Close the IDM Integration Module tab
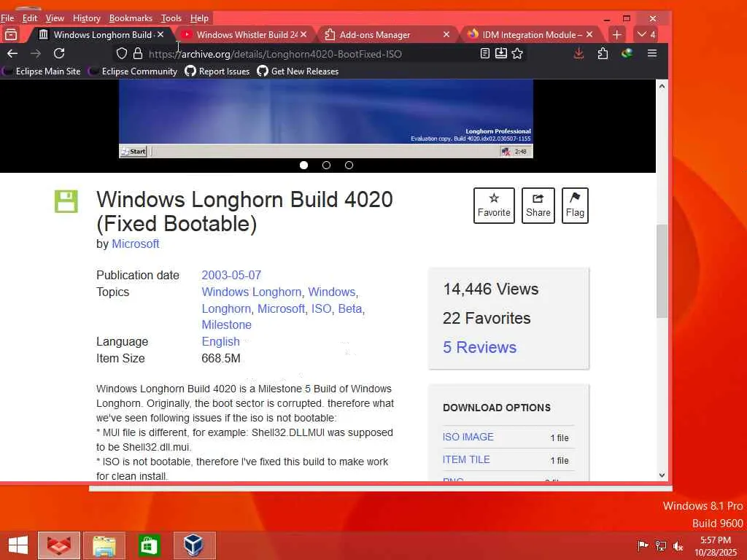747x560 pixels. pos(589,35)
